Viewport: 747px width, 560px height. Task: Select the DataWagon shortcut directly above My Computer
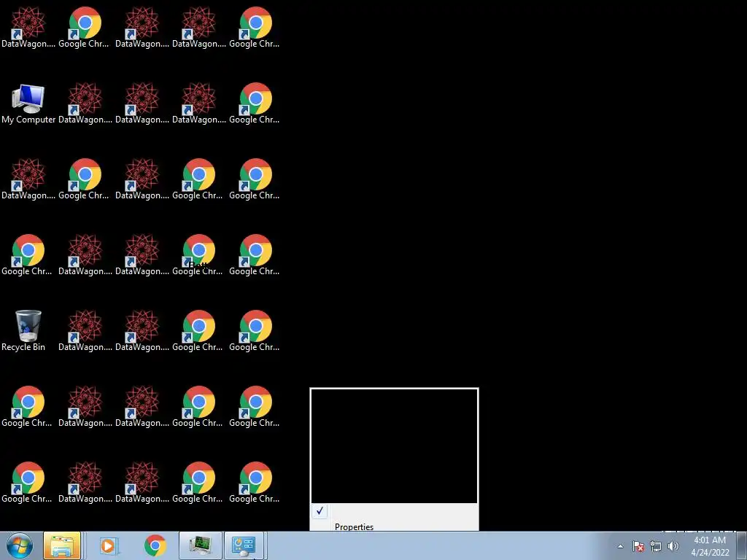click(28, 28)
